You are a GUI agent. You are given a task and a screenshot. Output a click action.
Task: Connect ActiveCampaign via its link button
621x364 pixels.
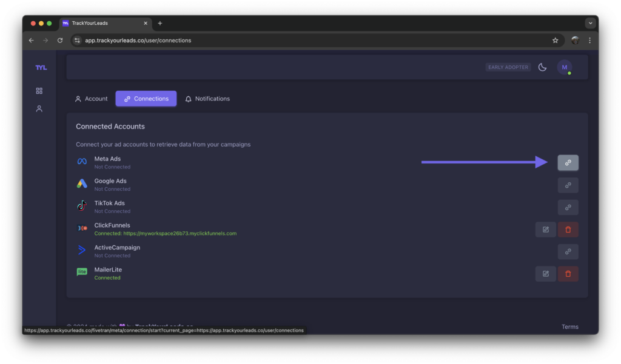568,251
